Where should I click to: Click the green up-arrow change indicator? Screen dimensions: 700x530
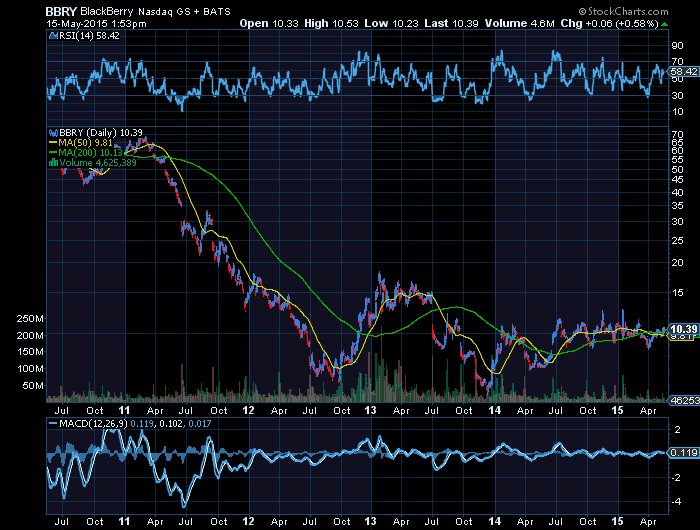click(x=665, y=24)
